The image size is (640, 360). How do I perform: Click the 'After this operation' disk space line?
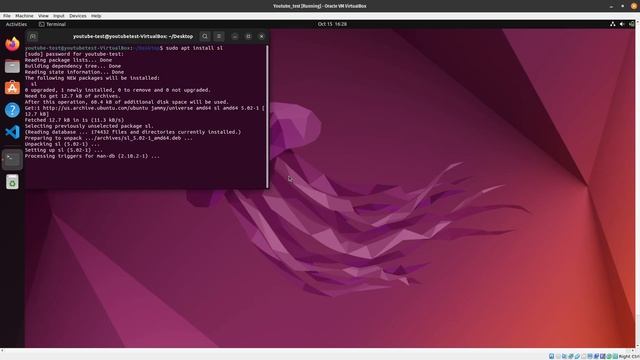(x=127, y=102)
